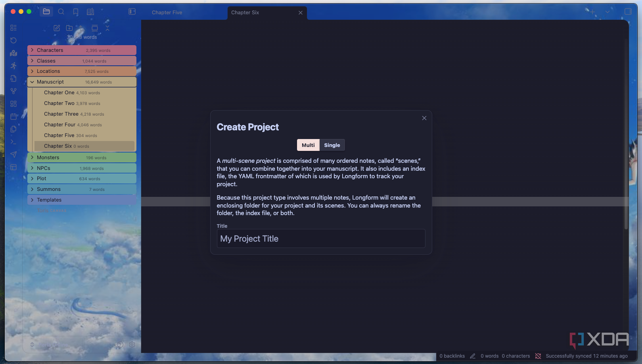Screen dimensions: 642x364
Task: Open the Chapter Two note
Action: click(84, 103)
